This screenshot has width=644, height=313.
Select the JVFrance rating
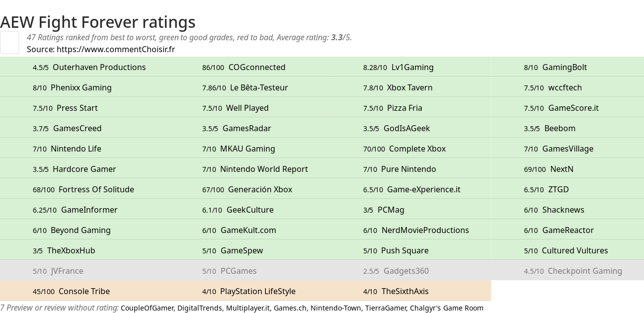point(58,271)
